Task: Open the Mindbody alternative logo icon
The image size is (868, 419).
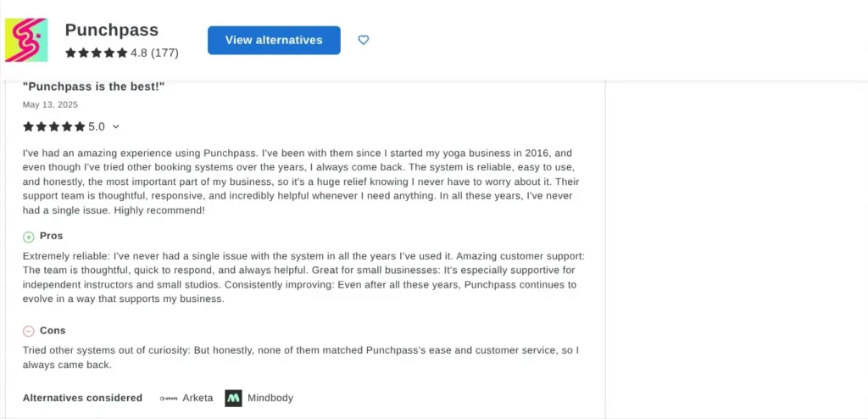Action: click(x=233, y=398)
